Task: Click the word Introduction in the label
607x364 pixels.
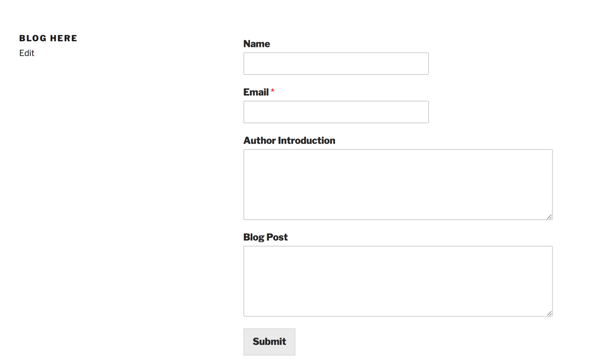Action: click(x=306, y=140)
